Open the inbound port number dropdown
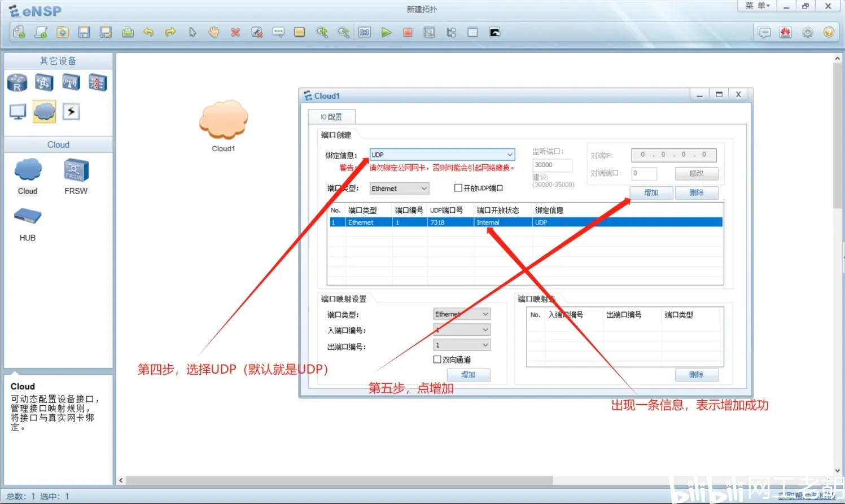Screen dimensions: 845x504 (462, 330)
